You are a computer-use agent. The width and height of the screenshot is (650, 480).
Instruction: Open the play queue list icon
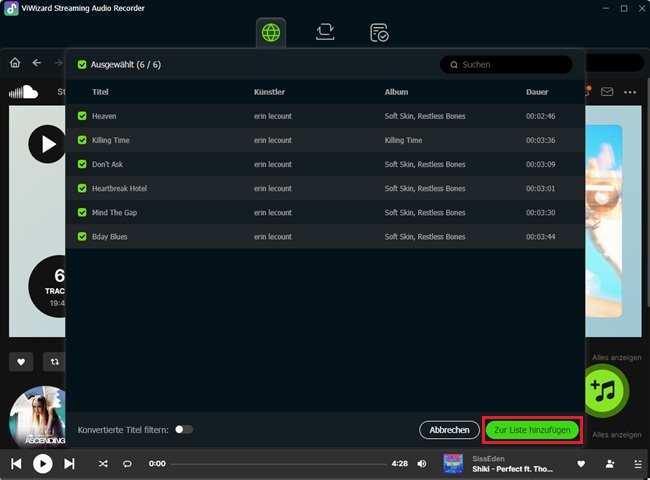point(638,464)
